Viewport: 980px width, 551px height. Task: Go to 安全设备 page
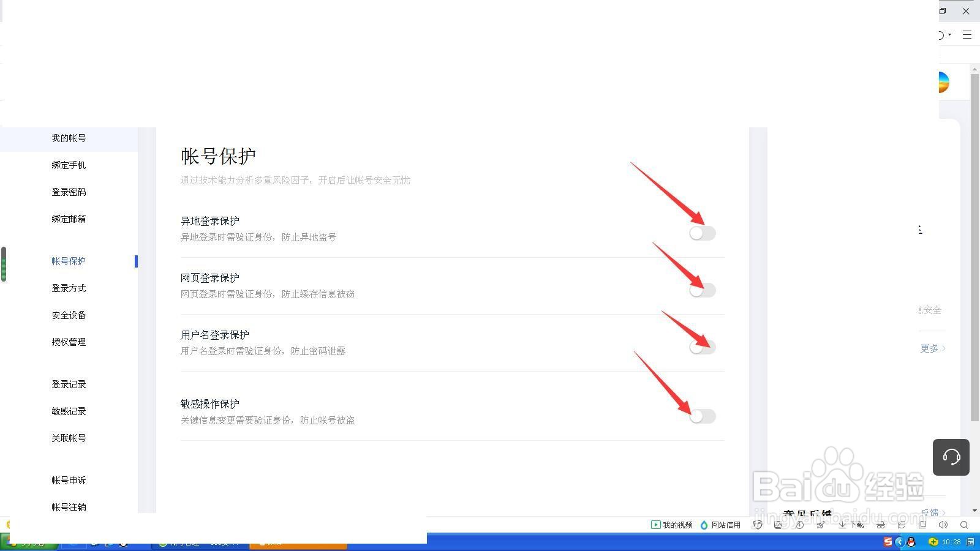click(x=69, y=315)
